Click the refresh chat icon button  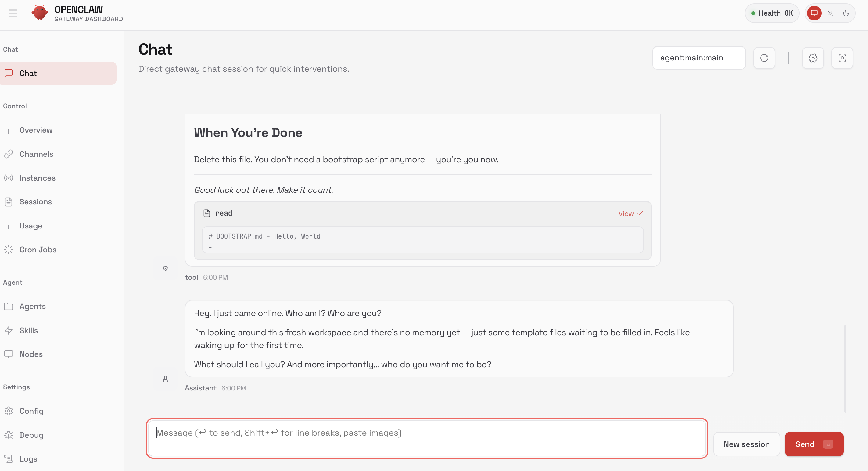click(764, 58)
